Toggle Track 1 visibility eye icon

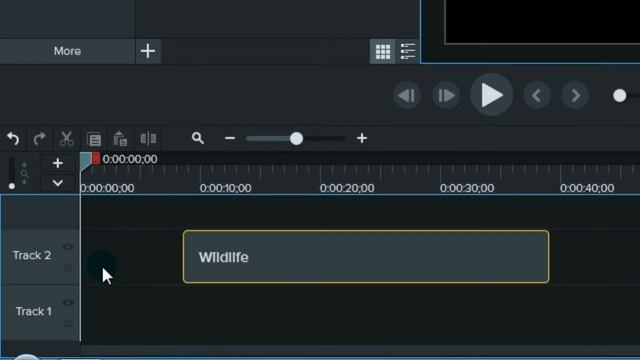coord(68,302)
